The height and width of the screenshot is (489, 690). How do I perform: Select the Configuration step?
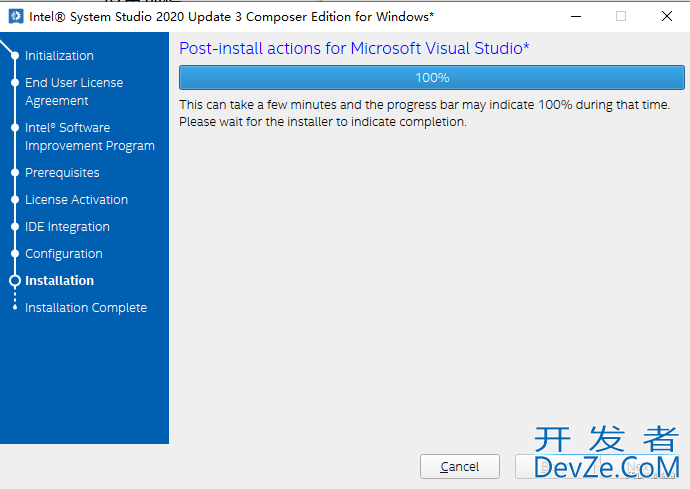point(64,254)
